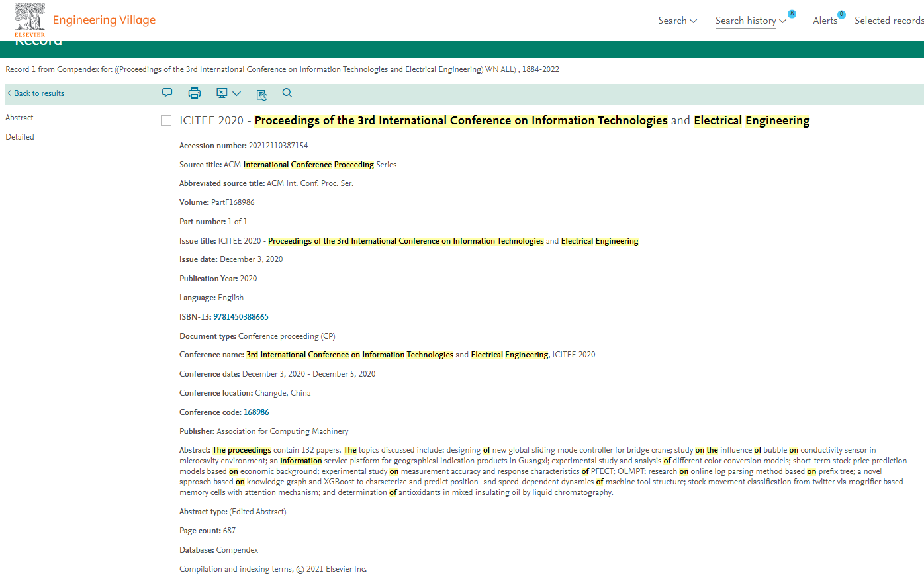Expand the Search dropdown menu

click(x=677, y=21)
